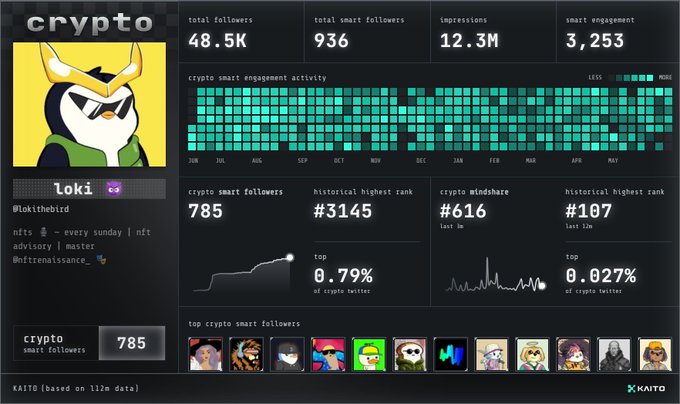Image resolution: width=680 pixels, height=404 pixels.
Task: Open the witch-hat woman follower avatar
Action: (x=206, y=355)
